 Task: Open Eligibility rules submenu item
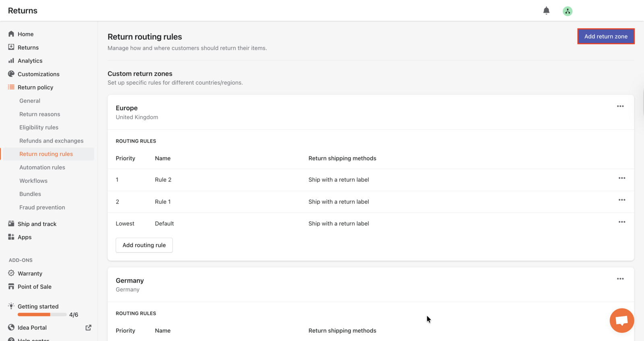(x=39, y=127)
